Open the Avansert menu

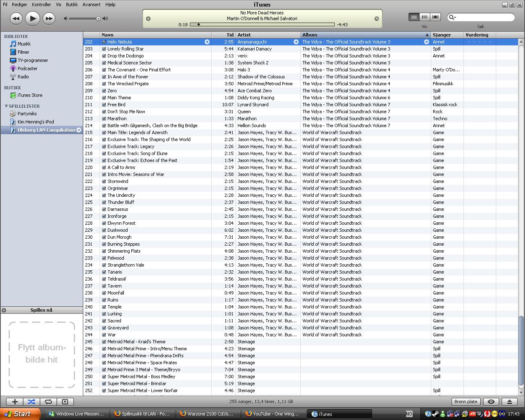coord(91,5)
